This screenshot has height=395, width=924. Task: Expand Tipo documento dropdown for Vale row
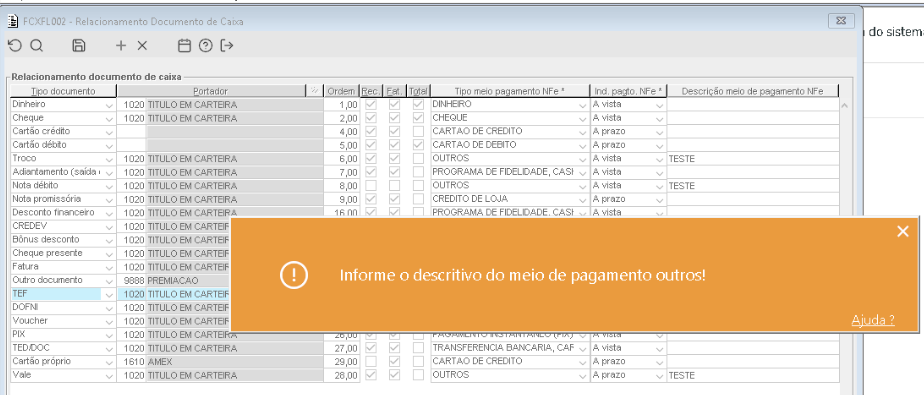pyautogui.click(x=109, y=375)
